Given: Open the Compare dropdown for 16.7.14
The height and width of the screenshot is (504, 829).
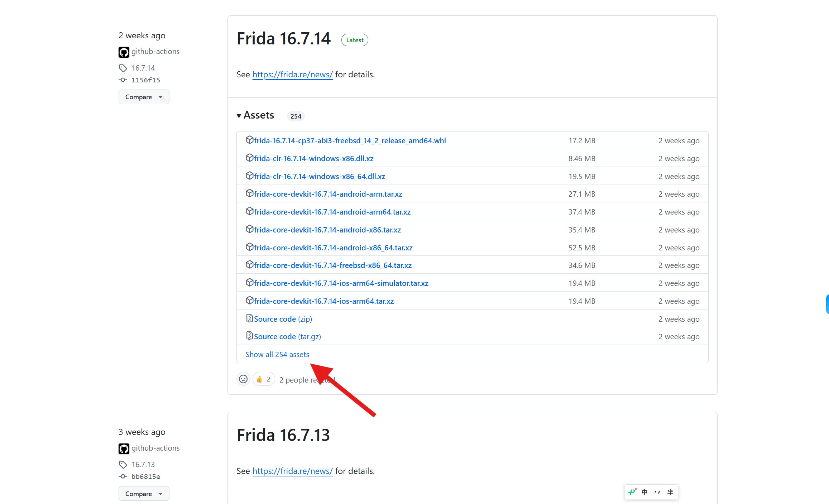Looking at the screenshot, I should pyautogui.click(x=144, y=97).
